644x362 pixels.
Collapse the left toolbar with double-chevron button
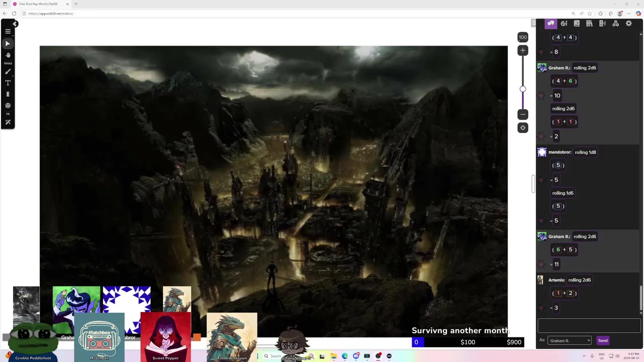[x=15, y=24]
